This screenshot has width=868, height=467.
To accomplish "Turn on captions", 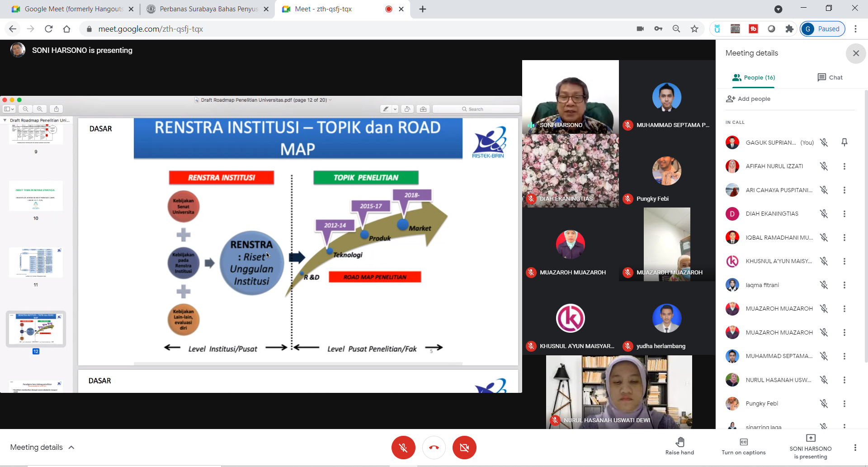I will (744, 446).
